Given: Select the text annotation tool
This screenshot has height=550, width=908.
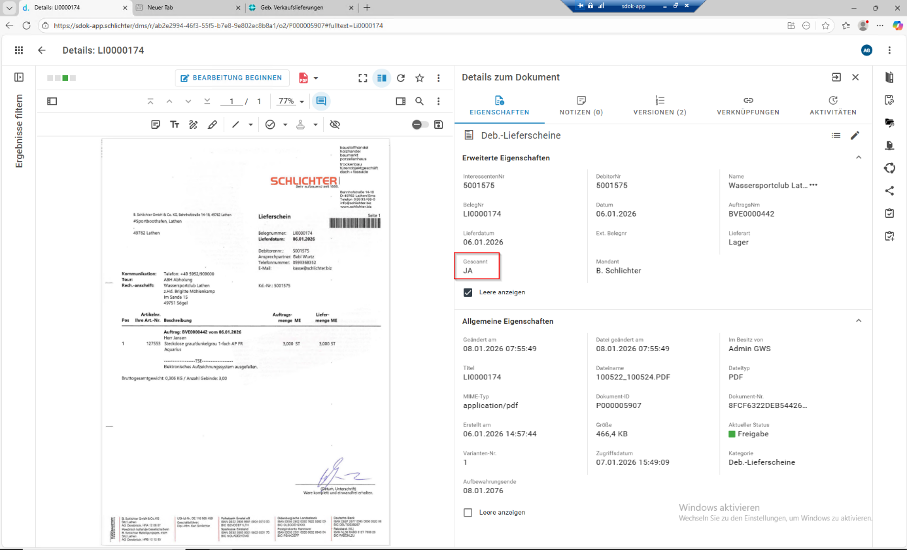Looking at the screenshot, I should 174,124.
